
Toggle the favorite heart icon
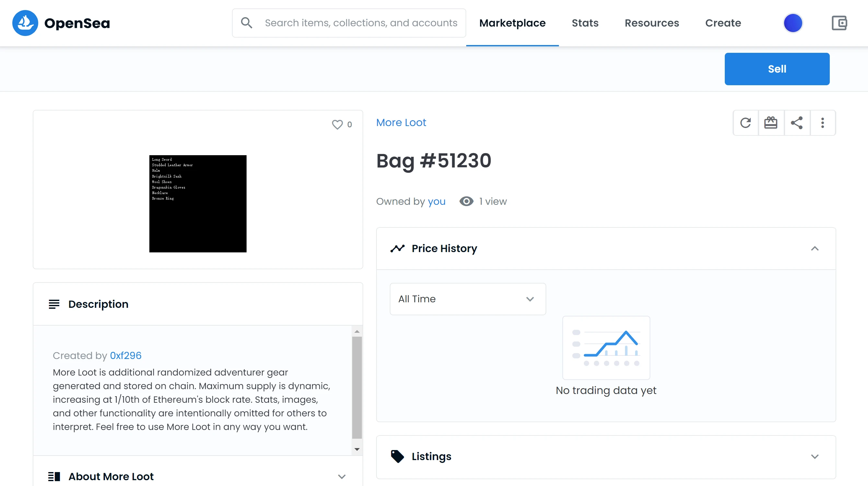[x=337, y=125]
